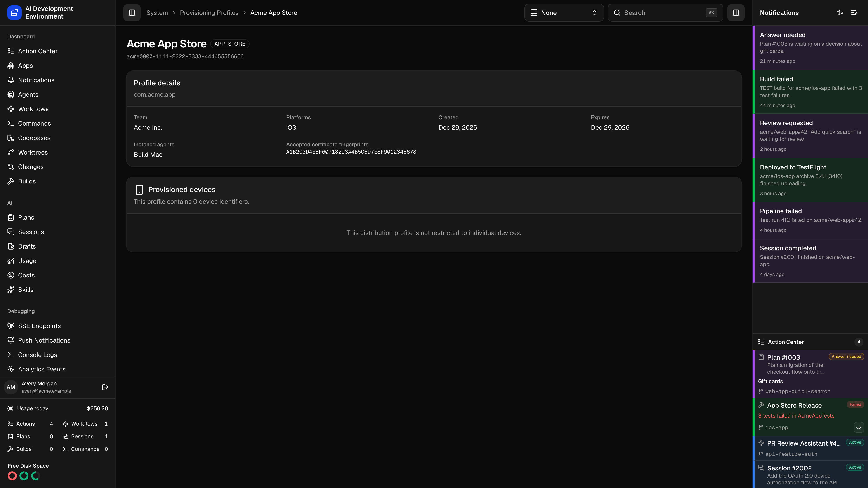Screen dimensions: 868x488
Task: Toggle the right notifications panel button
Action: click(x=736, y=13)
